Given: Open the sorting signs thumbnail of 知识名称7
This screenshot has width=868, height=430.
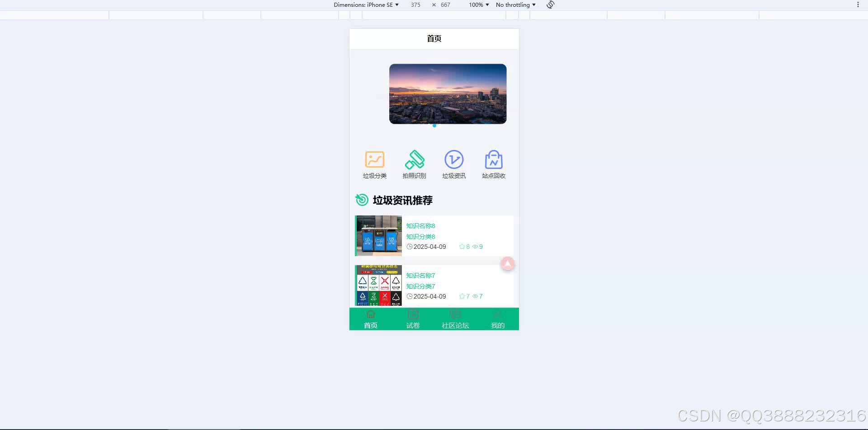Looking at the screenshot, I should [379, 285].
